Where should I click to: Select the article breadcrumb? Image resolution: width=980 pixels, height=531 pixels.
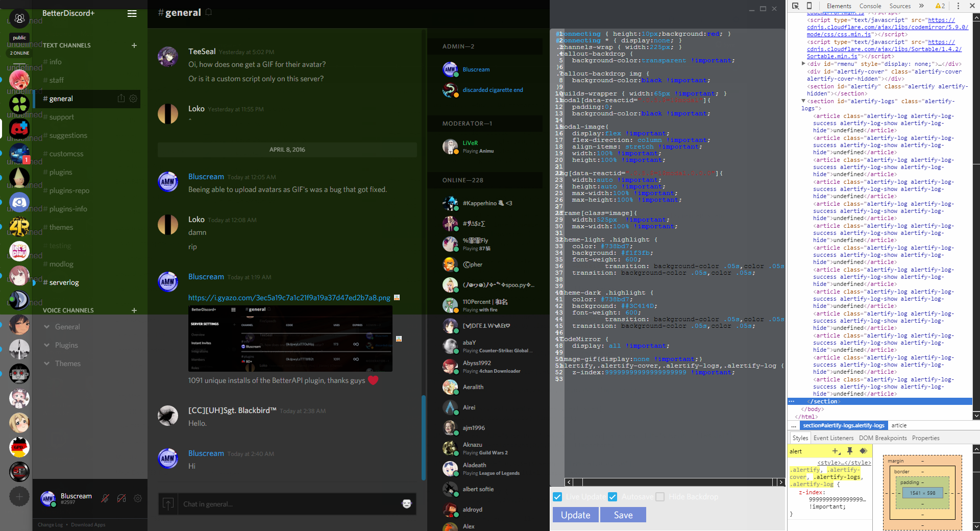tap(899, 425)
